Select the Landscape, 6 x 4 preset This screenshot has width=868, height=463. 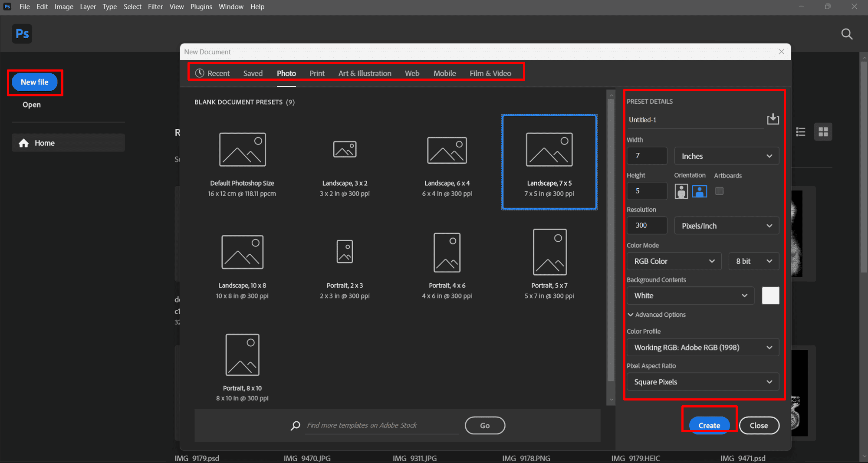click(447, 163)
